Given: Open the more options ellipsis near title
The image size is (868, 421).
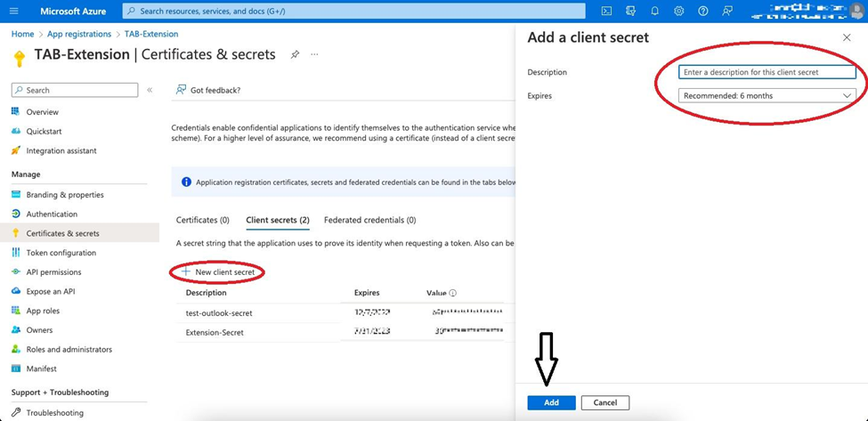Looking at the screenshot, I should click(x=314, y=54).
